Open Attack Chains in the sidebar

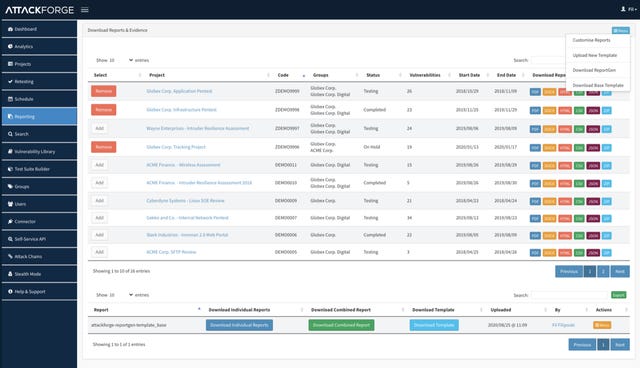(x=39, y=257)
